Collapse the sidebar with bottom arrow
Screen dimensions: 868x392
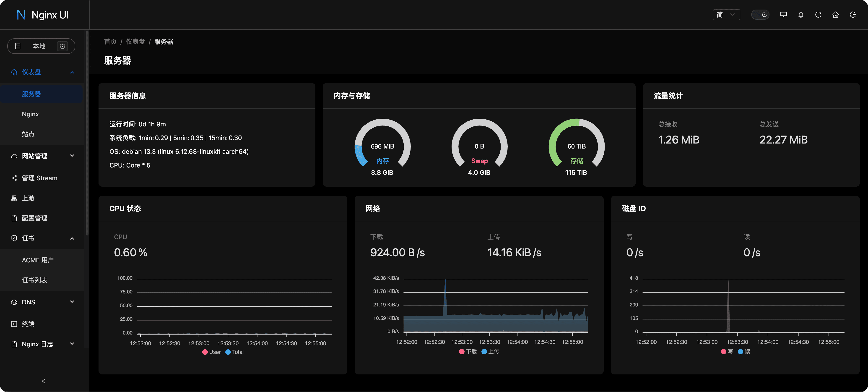[x=44, y=381]
